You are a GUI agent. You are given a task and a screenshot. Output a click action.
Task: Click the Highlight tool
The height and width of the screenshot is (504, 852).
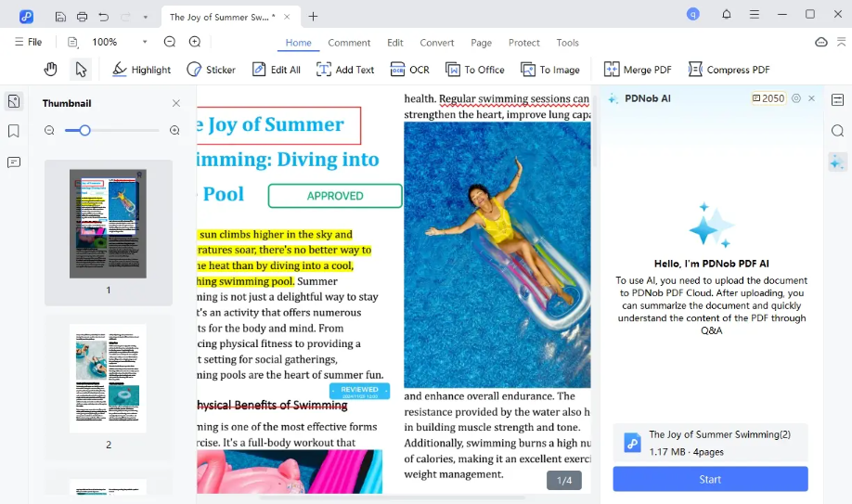[x=142, y=70]
